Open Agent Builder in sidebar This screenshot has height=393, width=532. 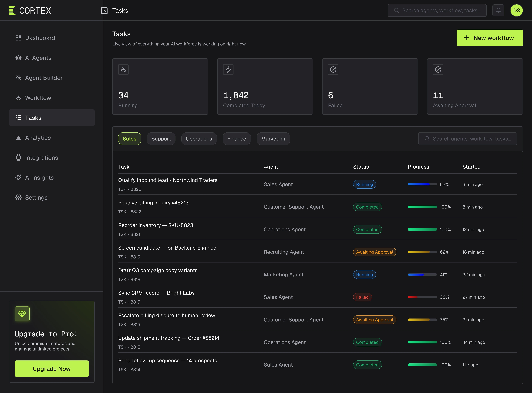(x=52, y=78)
